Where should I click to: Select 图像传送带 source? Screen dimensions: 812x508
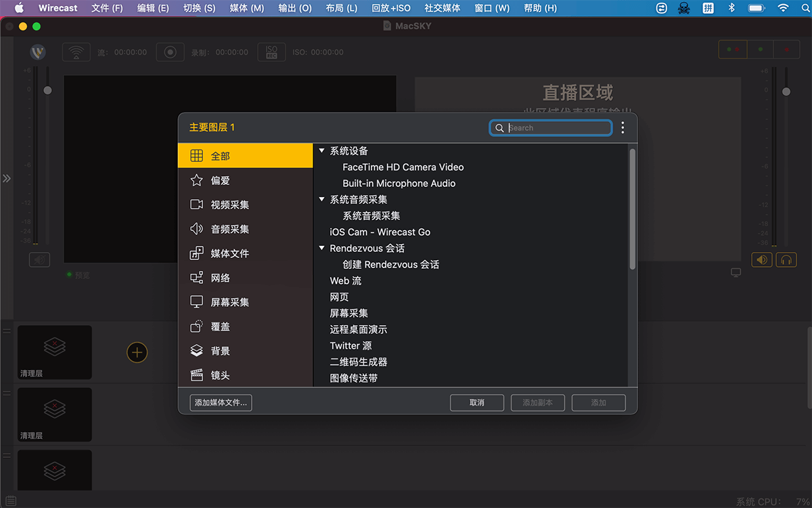tap(354, 378)
